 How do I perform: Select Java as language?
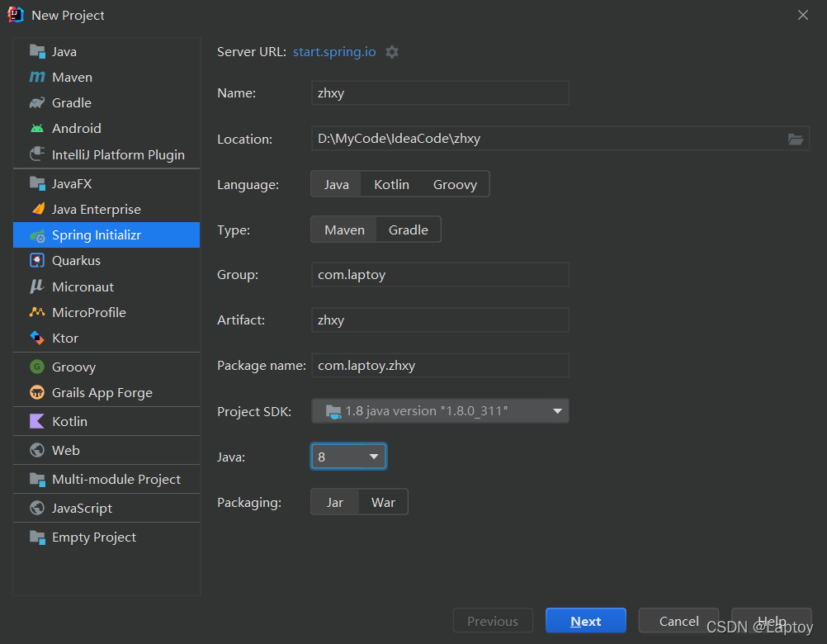[x=336, y=184]
